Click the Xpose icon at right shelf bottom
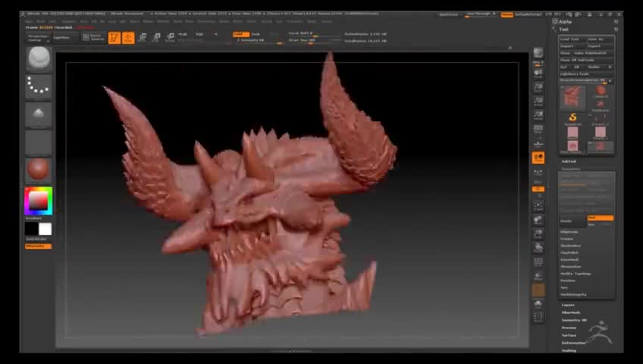 click(x=538, y=317)
